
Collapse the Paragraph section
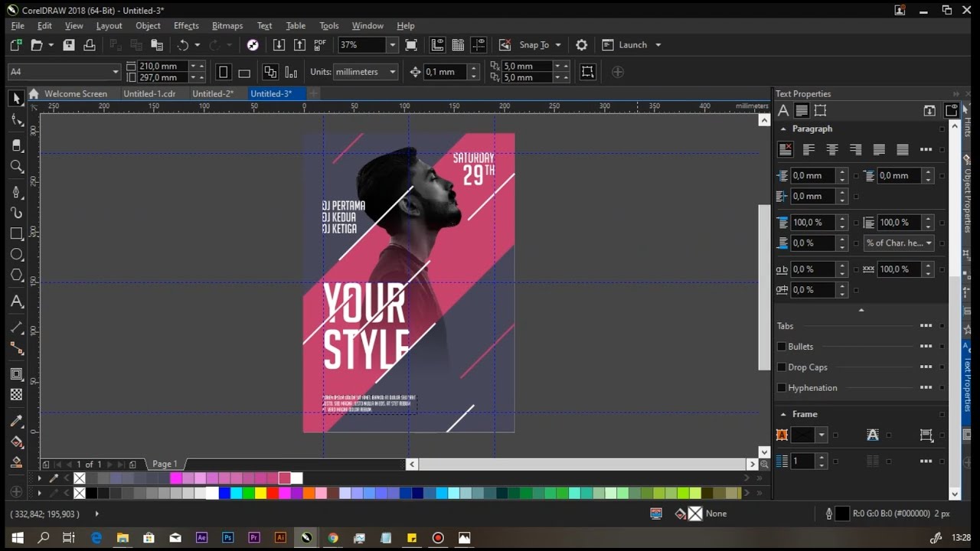(782, 129)
